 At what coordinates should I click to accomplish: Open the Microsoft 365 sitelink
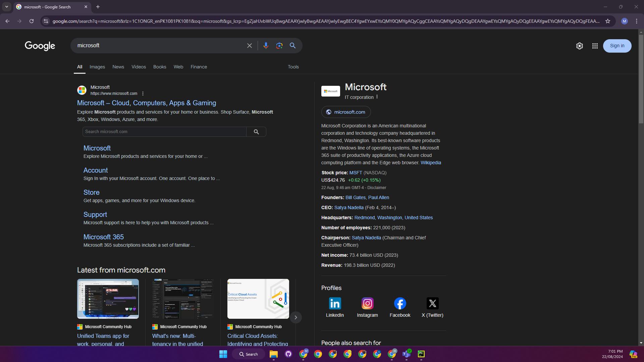(x=104, y=237)
